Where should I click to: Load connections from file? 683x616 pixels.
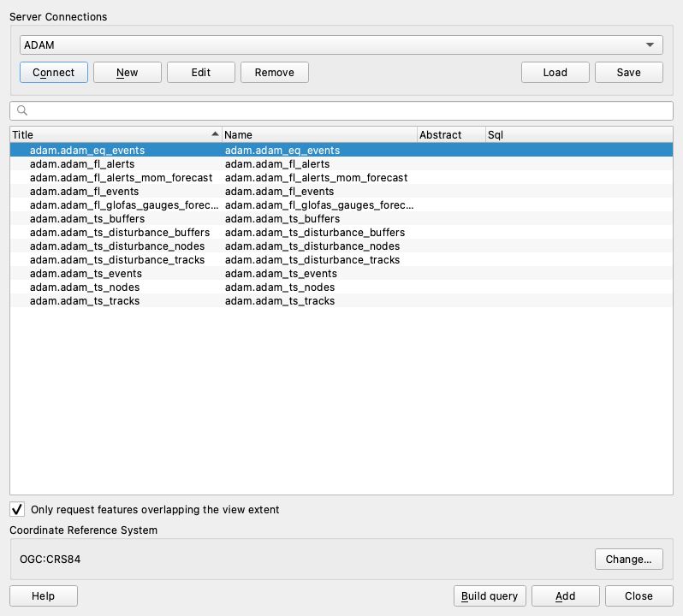(555, 72)
